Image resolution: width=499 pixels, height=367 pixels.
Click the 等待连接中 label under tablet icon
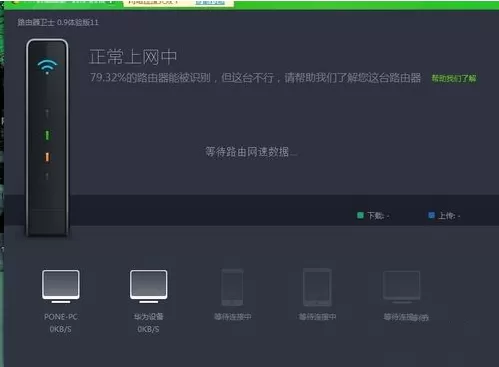(x=317, y=317)
